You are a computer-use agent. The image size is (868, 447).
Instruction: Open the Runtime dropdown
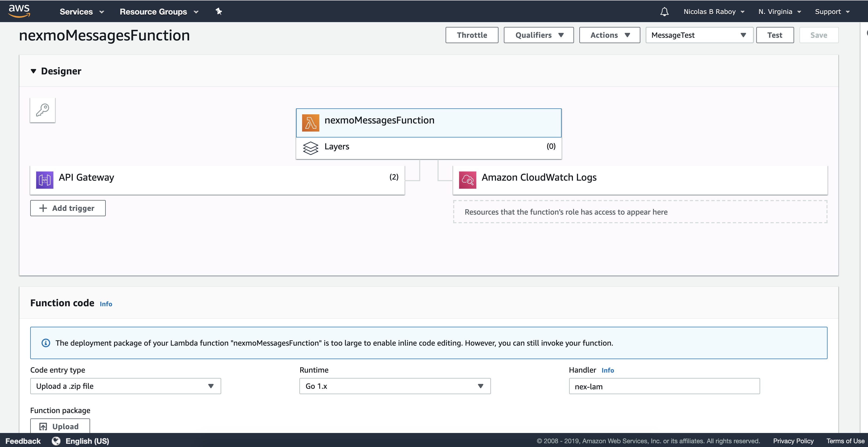coord(395,386)
